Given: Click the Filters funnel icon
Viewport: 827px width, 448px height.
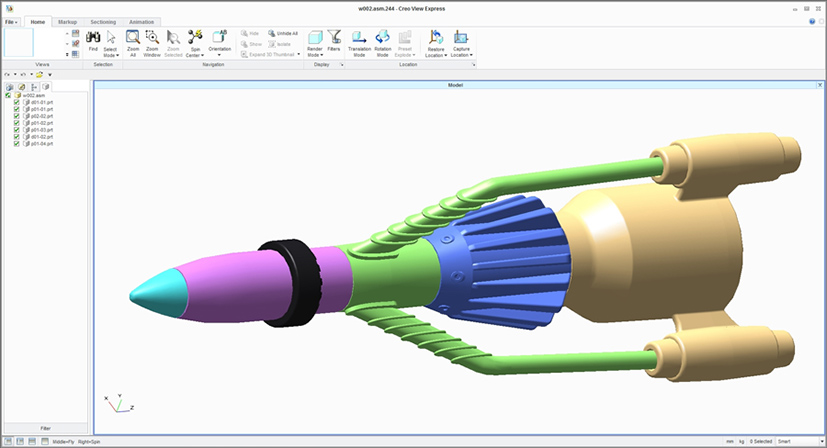Looking at the screenshot, I should 334,38.
